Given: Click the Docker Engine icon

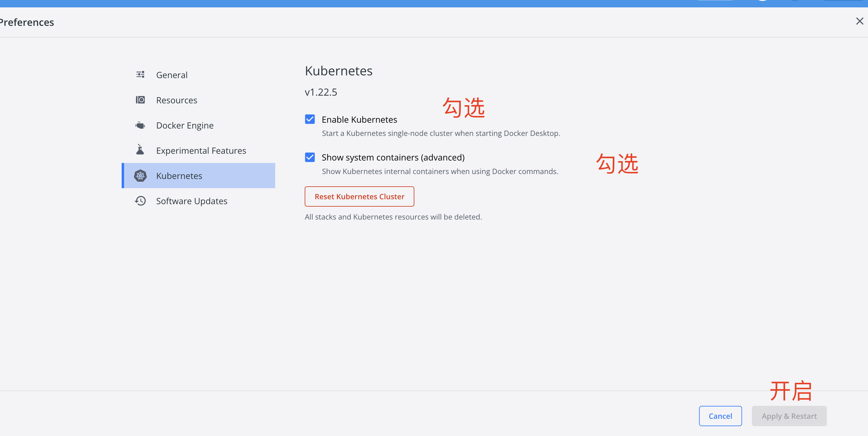Looking at the screenshot, I should point(140,125).
